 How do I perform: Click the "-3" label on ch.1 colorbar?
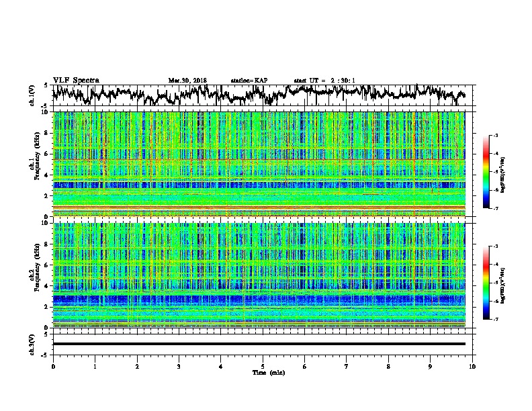pos(496,135)
